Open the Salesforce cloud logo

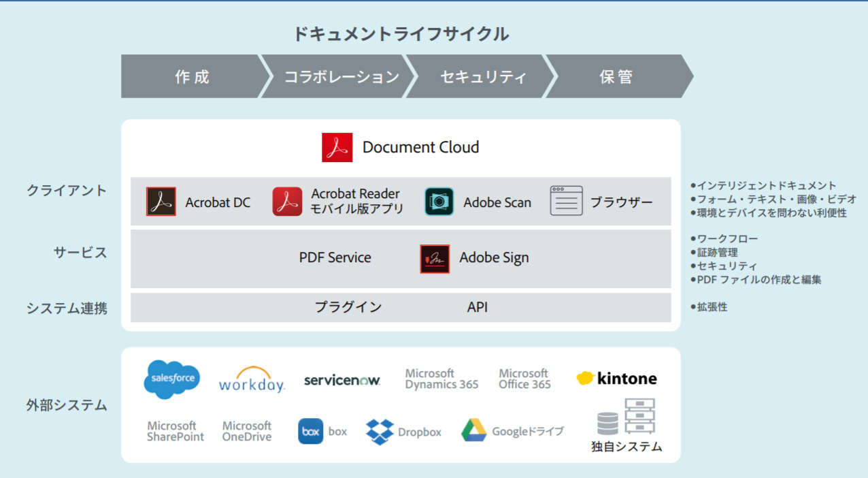(x=173, y=379)
